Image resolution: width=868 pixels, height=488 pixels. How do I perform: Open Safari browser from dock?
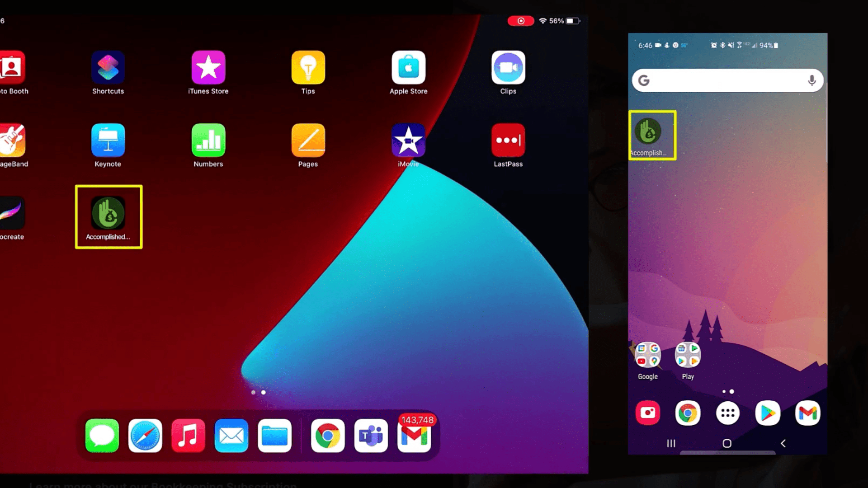click(145, 436)
